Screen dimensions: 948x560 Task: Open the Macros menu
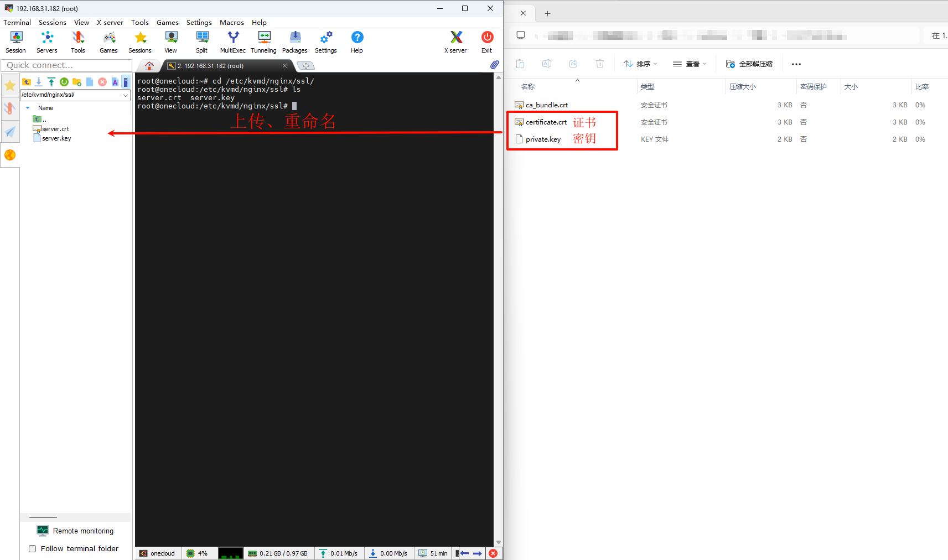coord(232,23)
